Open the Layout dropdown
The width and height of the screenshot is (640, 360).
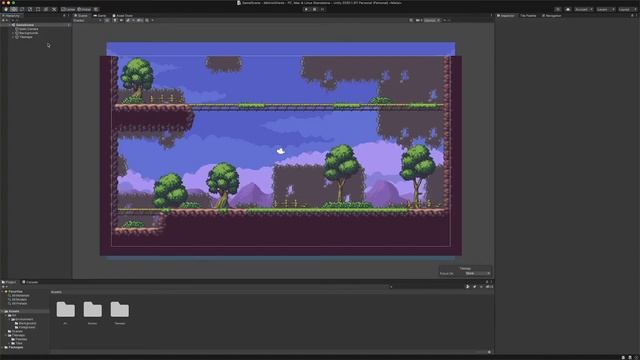point(627,9)
